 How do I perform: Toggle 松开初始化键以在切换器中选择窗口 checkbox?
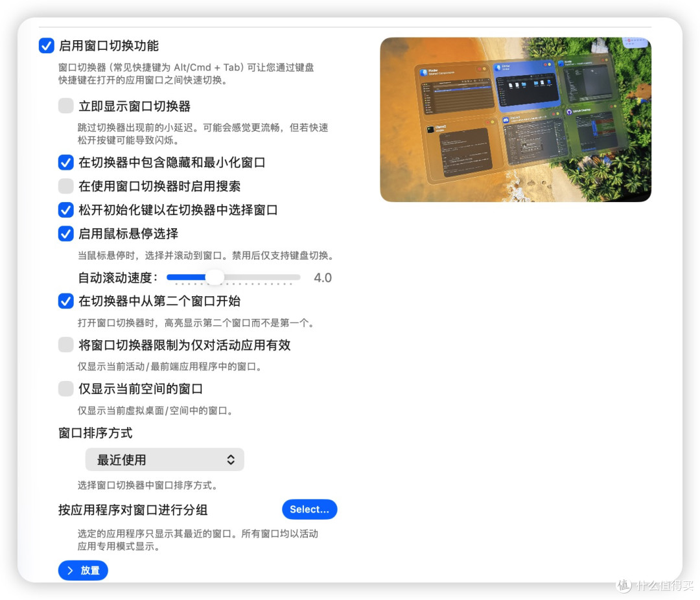(x=66, y=210)
